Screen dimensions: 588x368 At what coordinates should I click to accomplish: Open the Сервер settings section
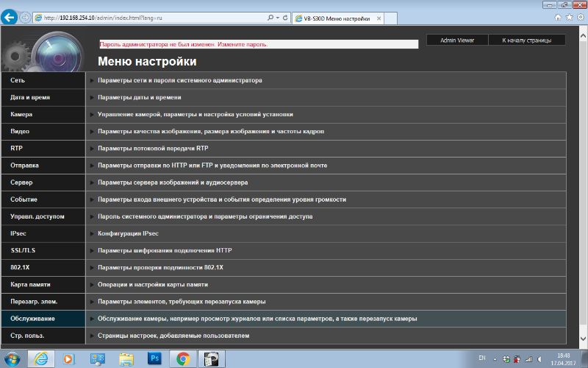pos(43,183)
